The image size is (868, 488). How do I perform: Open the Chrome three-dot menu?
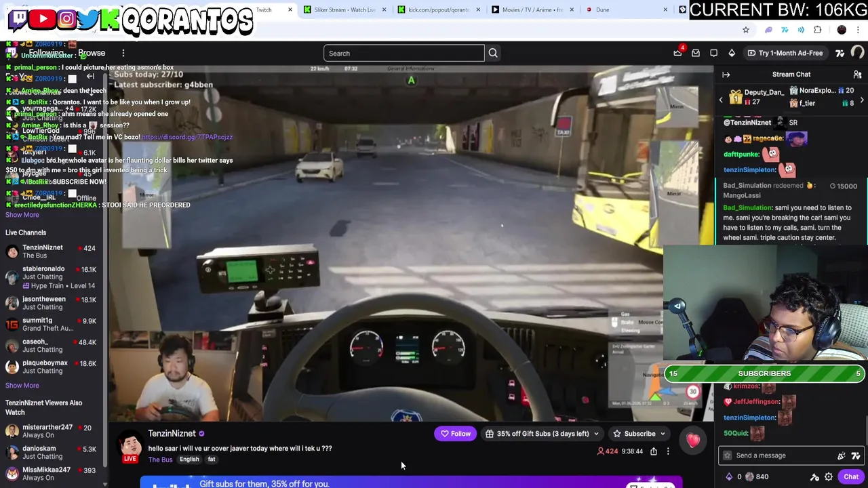pos(858,30)
